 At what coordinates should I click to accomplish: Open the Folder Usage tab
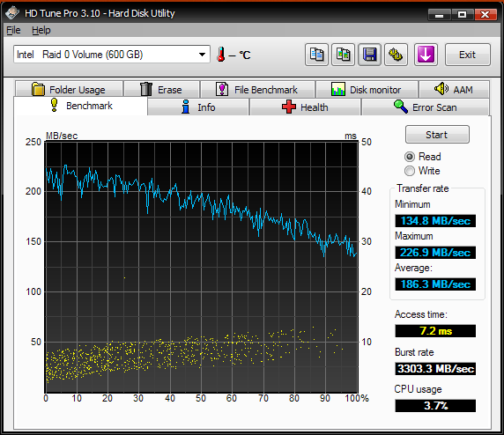[69, 89]
